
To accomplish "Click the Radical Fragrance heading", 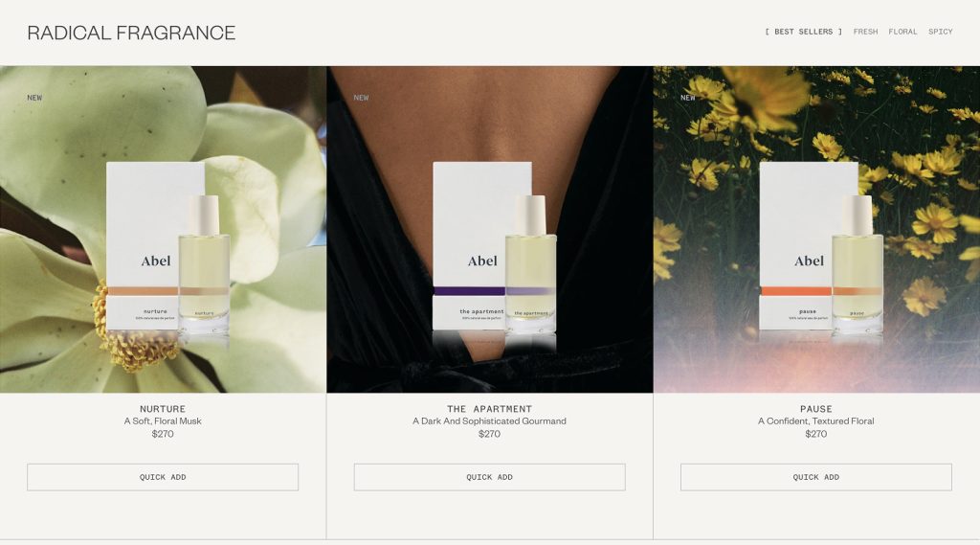I will [131, 33].
